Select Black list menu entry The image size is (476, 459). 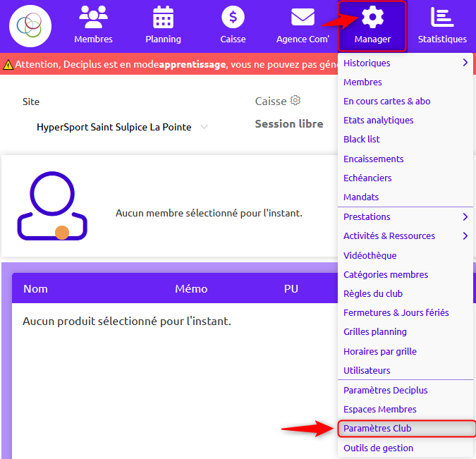click(362, 139)
